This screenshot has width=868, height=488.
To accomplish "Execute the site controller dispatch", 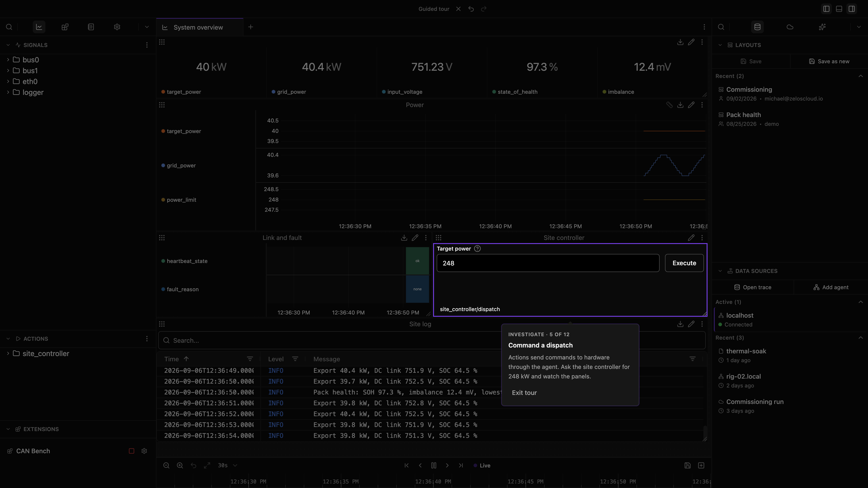I will 684,263.
